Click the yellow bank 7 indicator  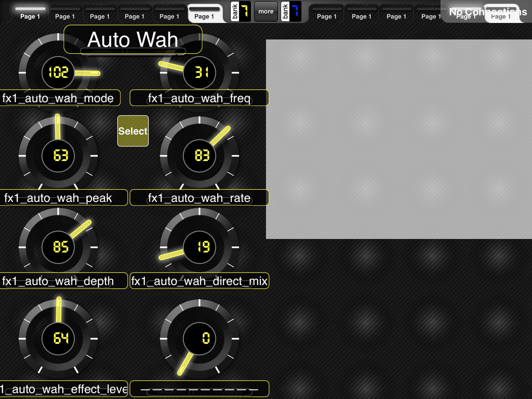[240, 11]
